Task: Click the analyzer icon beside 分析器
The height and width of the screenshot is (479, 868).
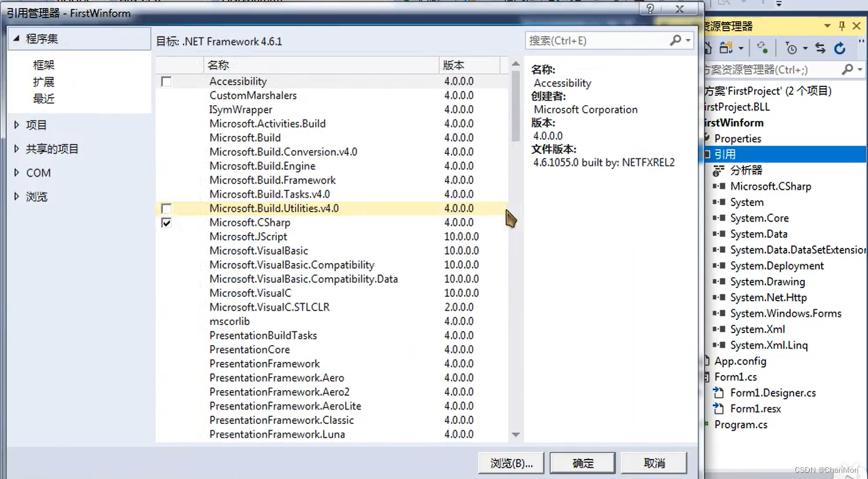Action: point(719,170)
